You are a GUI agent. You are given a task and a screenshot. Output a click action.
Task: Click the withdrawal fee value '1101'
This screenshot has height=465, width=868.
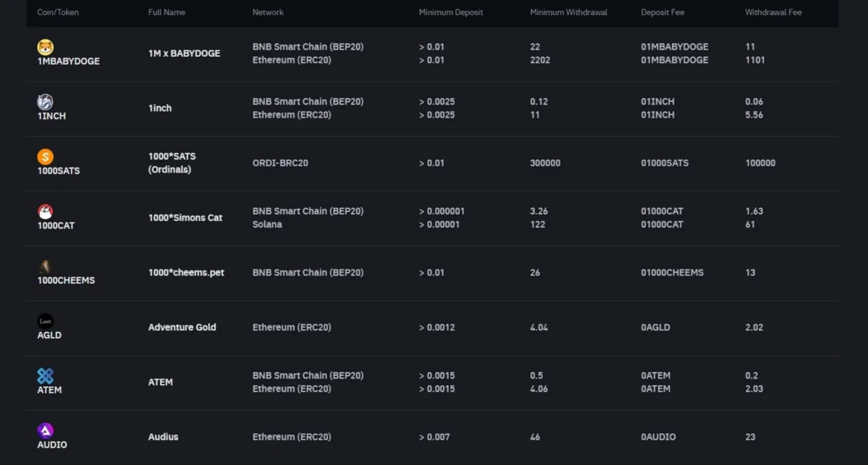755,60
